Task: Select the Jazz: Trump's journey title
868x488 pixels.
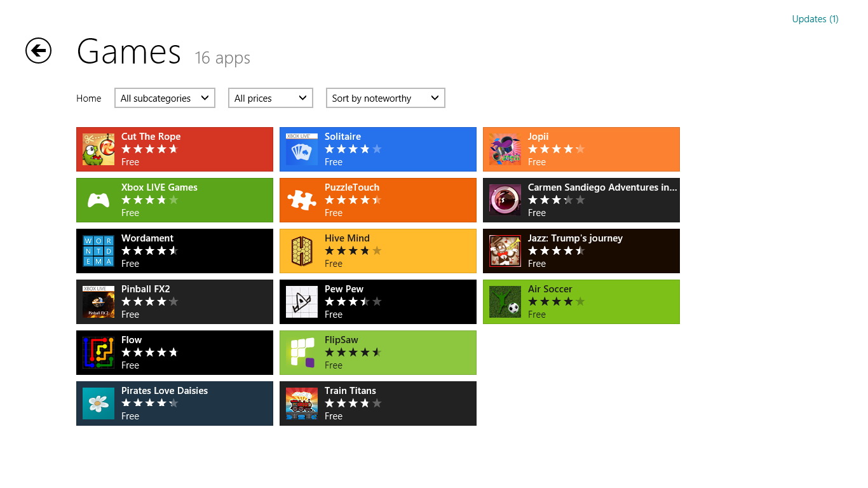Action: [575, 238]
